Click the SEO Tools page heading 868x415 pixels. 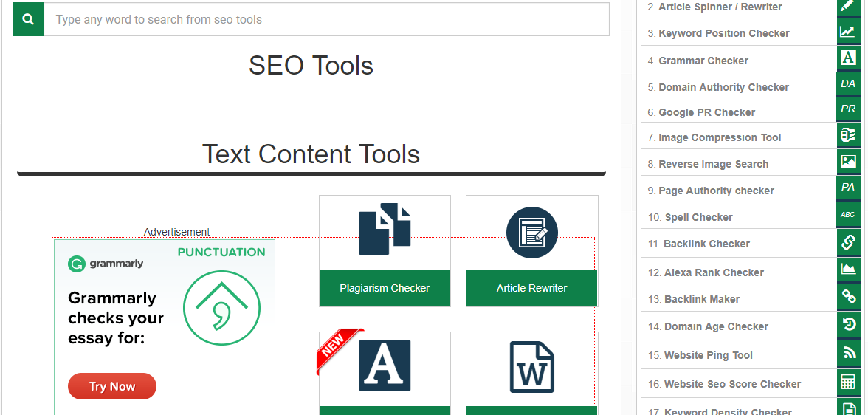(x=311, y=66)
